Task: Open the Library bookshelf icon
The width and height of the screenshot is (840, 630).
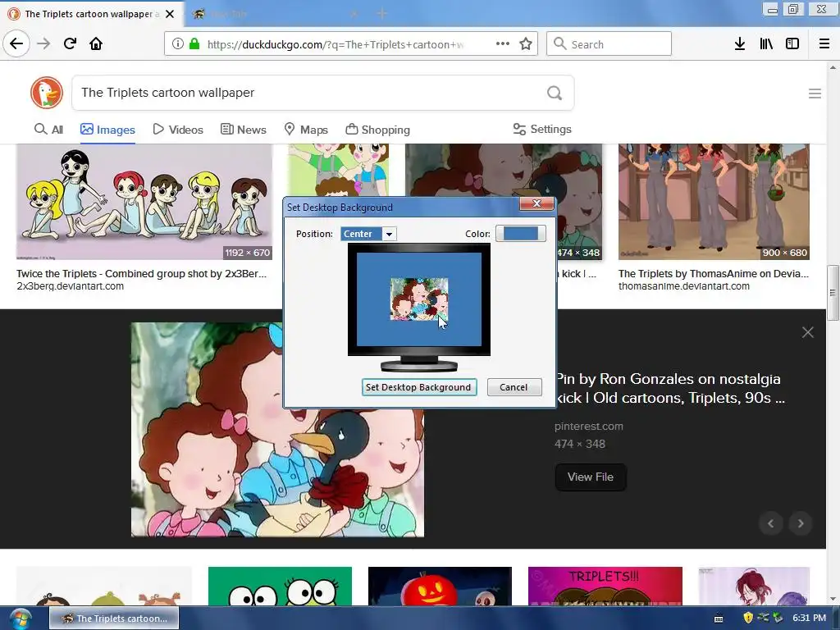Action: 766,44
